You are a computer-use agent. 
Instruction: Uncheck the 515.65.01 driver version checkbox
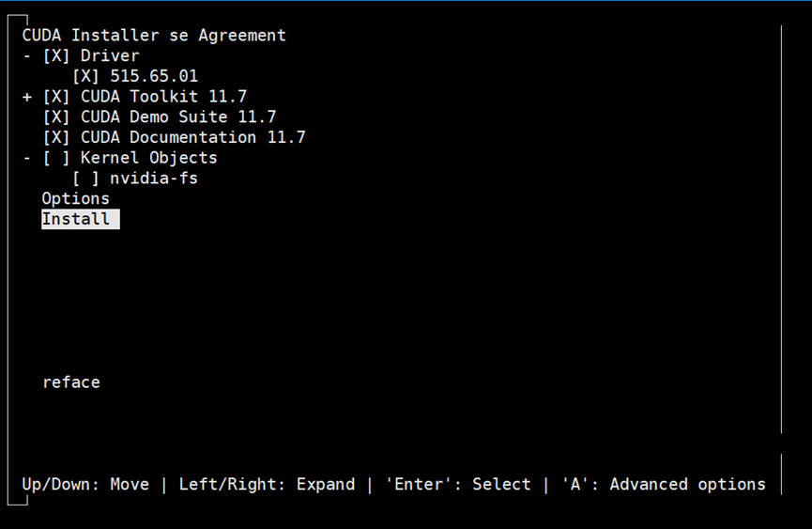tap(85, 77)
